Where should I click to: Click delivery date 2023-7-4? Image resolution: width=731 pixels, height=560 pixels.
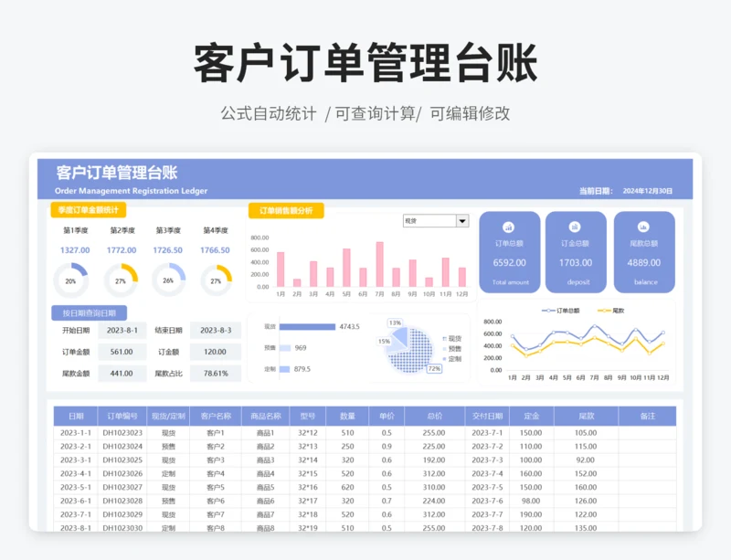click(487, 474)
